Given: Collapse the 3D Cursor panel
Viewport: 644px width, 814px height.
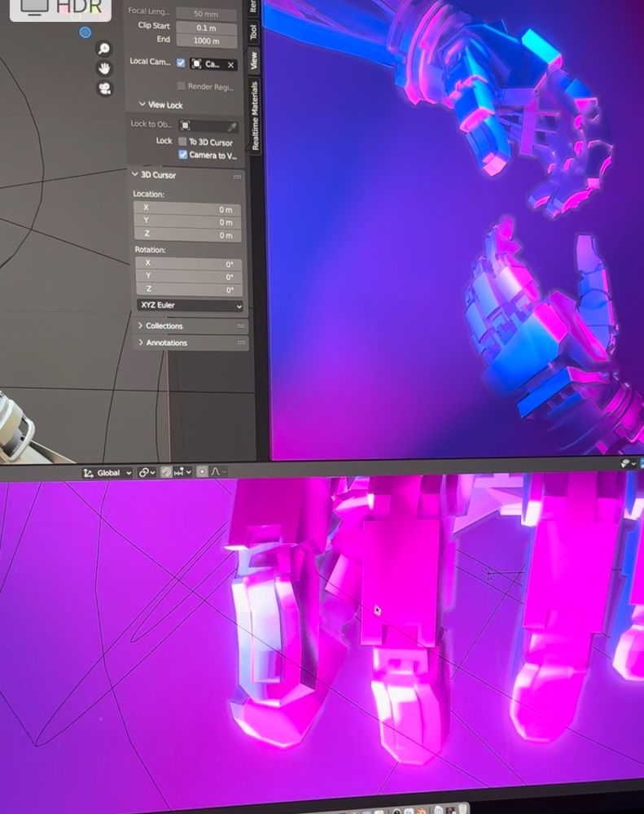Looking at the screenshot, I should pyautogui.click(x=135, y=174).
